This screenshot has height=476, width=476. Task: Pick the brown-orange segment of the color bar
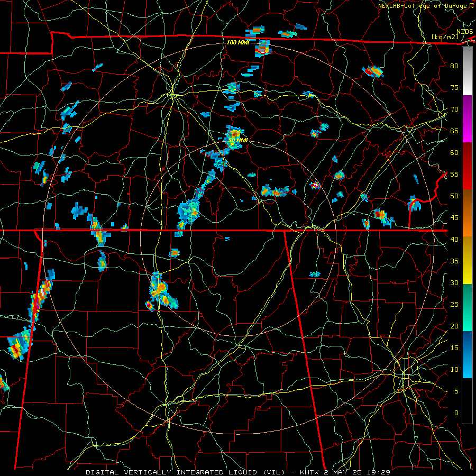tap(467, 213)
